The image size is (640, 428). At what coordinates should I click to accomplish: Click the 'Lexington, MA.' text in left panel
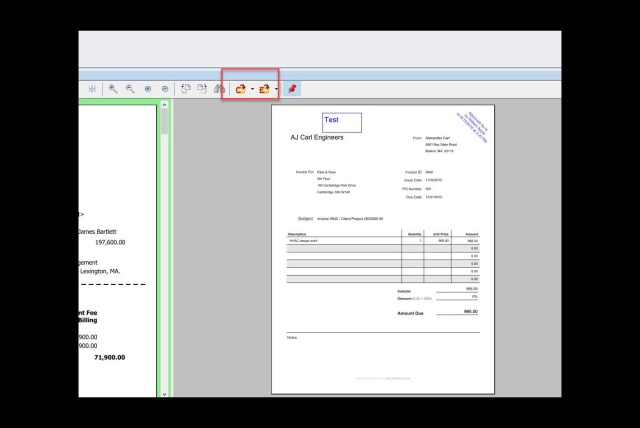100,271
